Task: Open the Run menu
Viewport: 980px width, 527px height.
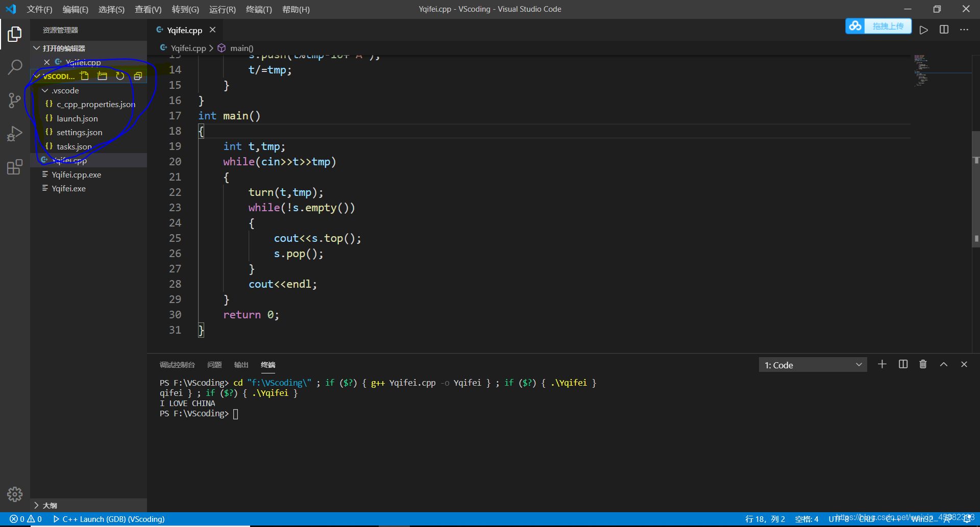Action: pyautogui.click(x=223, y=9)
